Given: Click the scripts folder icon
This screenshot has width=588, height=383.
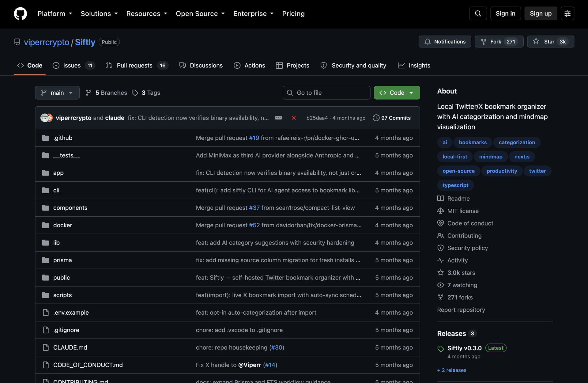Looking at the screenshot, I should (x=46, y=295).
